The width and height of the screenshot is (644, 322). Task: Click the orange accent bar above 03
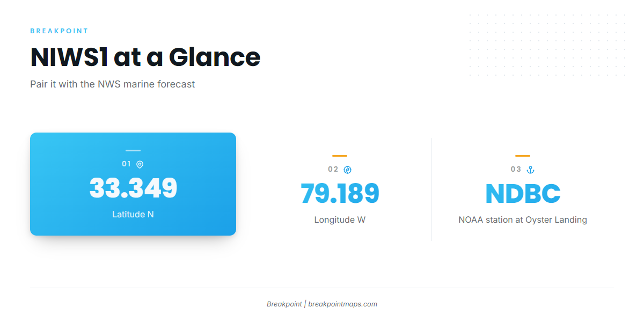tap(523, 156)
